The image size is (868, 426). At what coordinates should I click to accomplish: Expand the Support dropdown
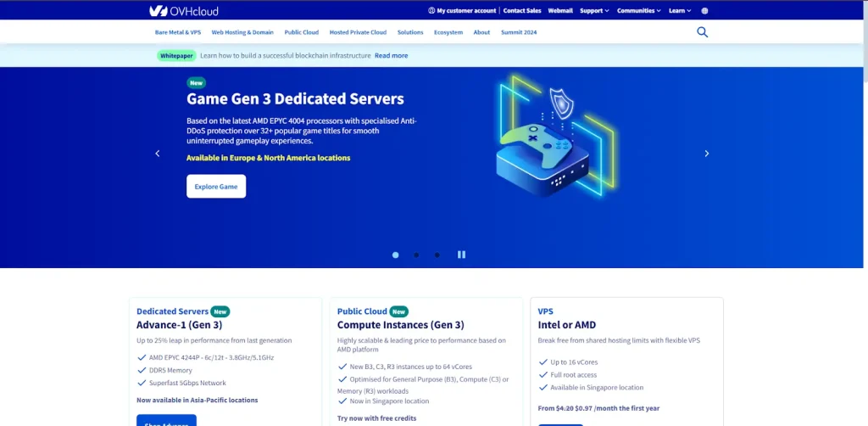click(594, 10)
